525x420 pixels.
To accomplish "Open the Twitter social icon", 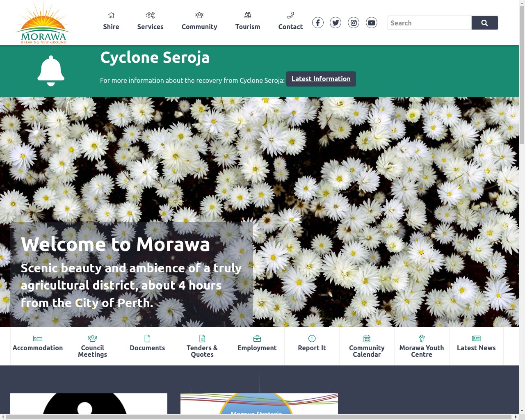I will point(336,23).
